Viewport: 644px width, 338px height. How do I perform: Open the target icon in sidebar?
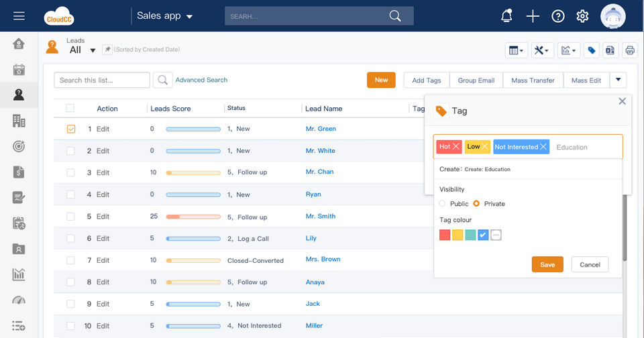pyautogui.click(x=19, y=146)
